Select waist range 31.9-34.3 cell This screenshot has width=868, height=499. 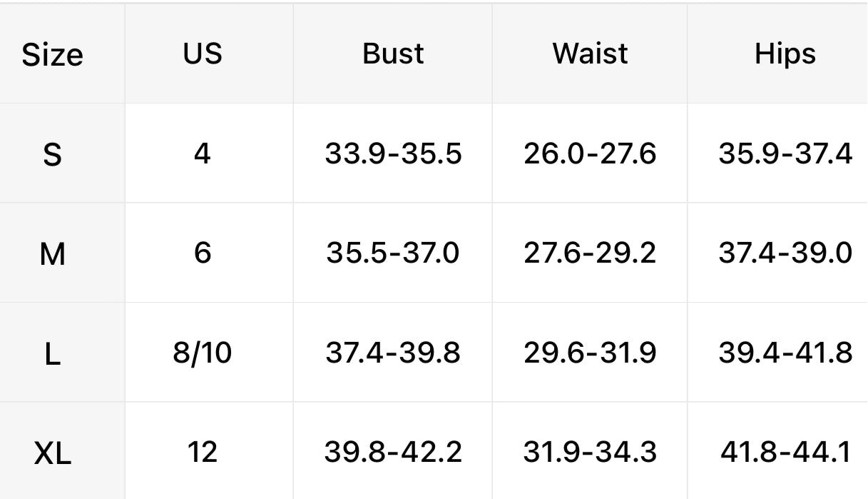tap(590, 452)
